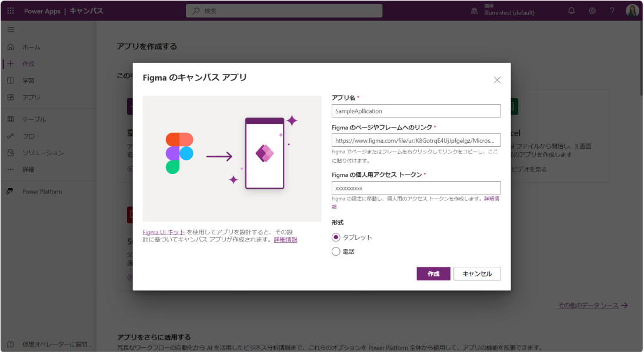
Task: Open the 詳細情報 link under illustration
Action: [285, 240]
